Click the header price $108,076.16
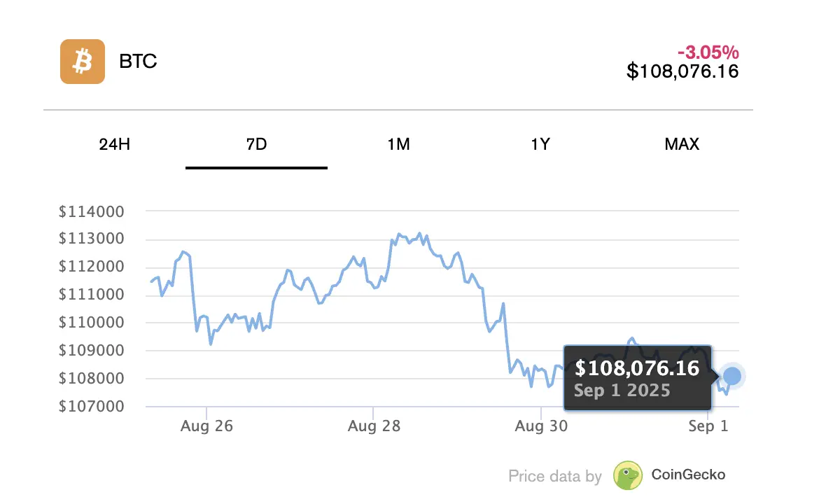The width and height of the screenshot is (819, 504). pos(682,71)
